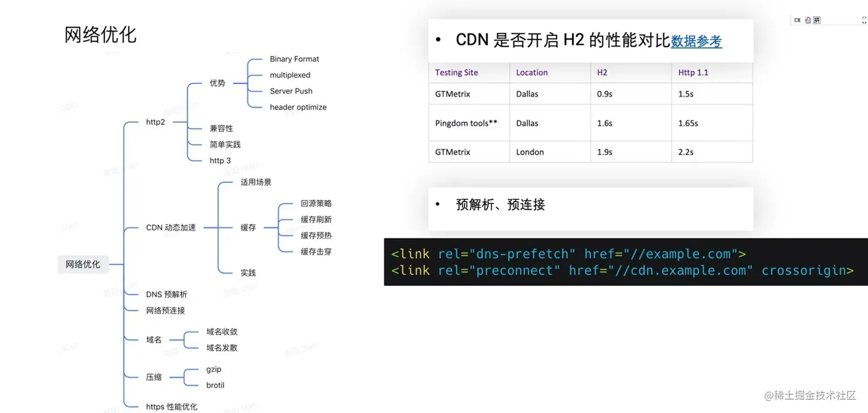
Task: Select the 实践 node
Action: (x=248, y=273)
